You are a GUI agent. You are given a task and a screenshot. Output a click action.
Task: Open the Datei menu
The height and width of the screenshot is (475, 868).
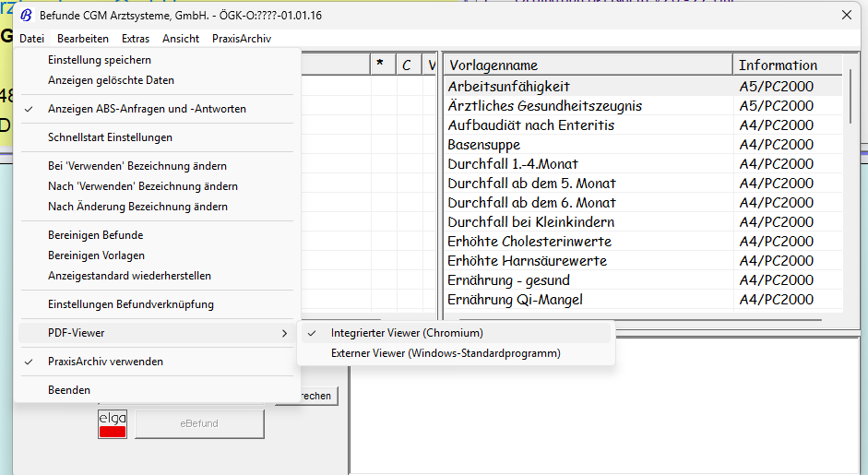click(x=31, y=39)
